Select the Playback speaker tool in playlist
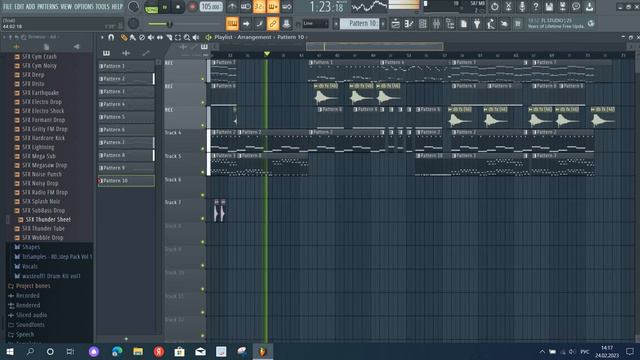This screenshot has width=640, height=360. [196, 37]
